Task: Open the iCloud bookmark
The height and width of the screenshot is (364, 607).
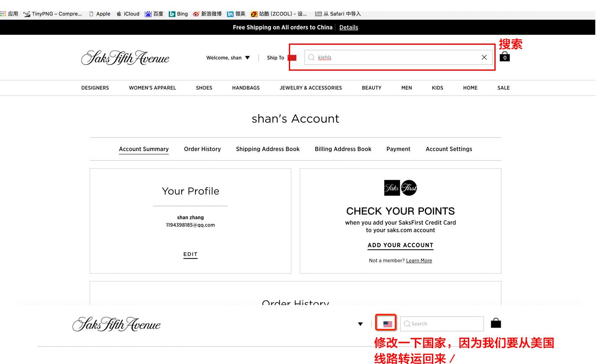Action: coord(128,14)
